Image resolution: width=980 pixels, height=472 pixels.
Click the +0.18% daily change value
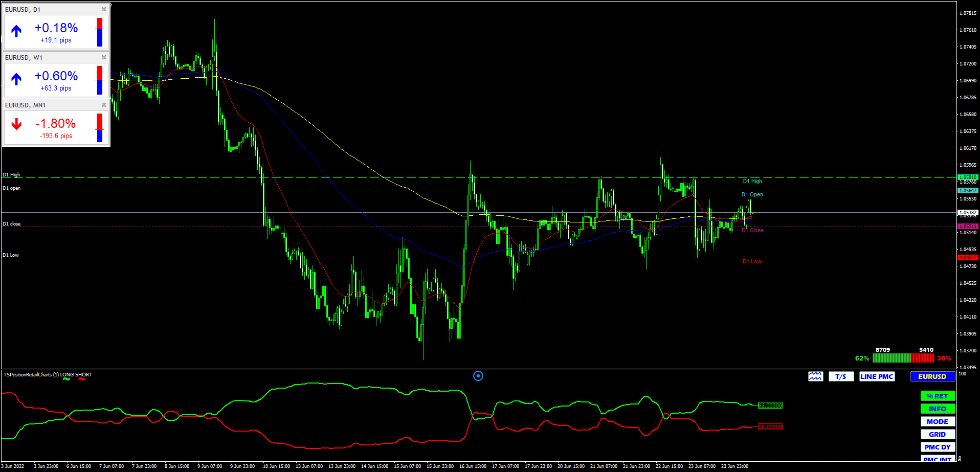[x=56, y=28]
